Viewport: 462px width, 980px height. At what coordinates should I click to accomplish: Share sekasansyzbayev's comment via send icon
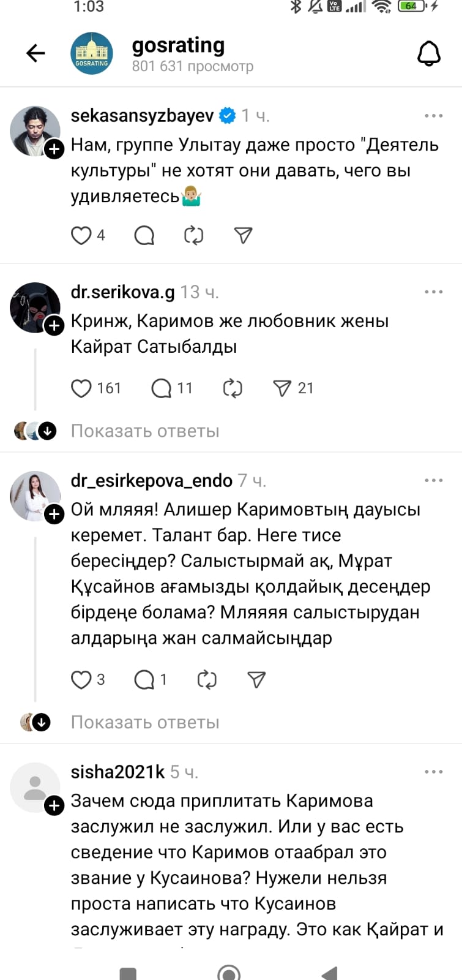[x=243, y=235]
